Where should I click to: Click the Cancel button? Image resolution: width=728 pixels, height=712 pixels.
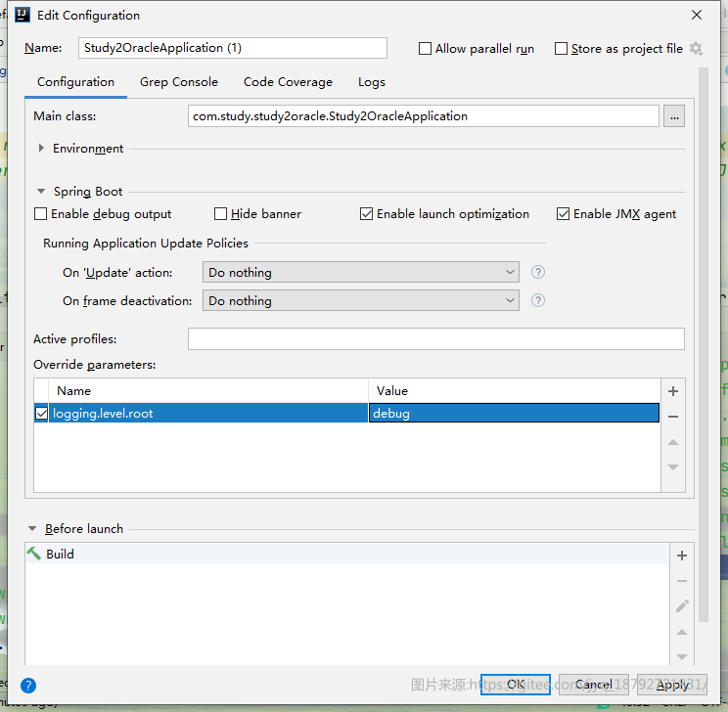[x=593, y=685]
